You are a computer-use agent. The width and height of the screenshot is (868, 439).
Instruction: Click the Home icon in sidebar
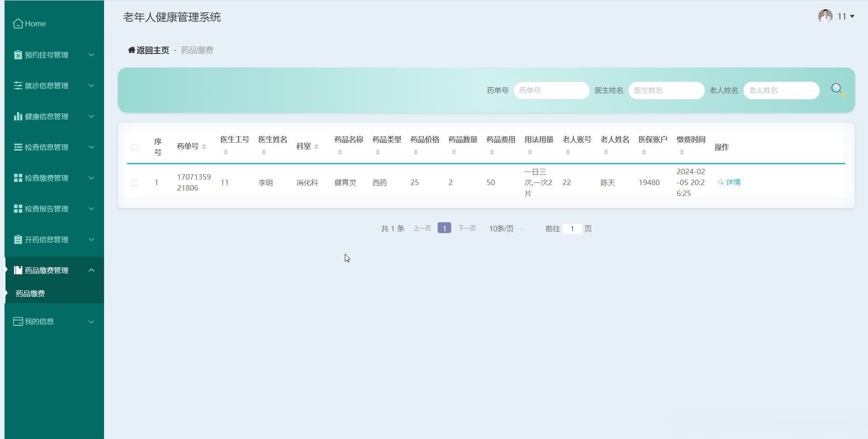pos(18,23)
